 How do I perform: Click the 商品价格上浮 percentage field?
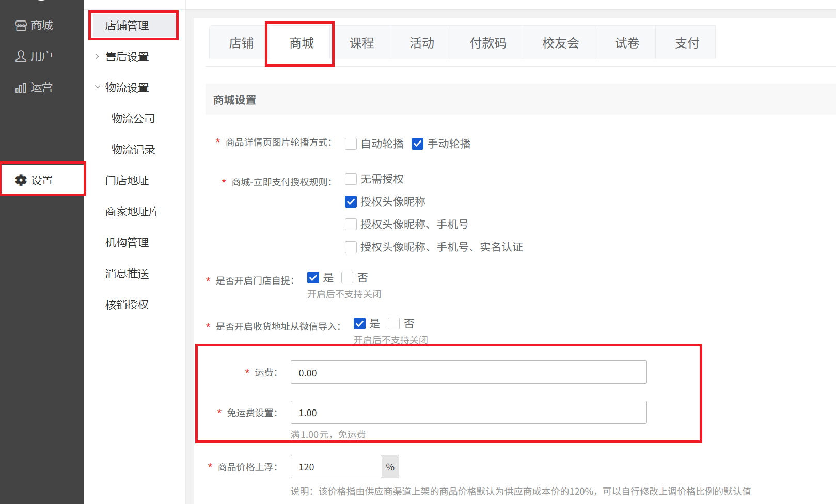pos(336,467)
